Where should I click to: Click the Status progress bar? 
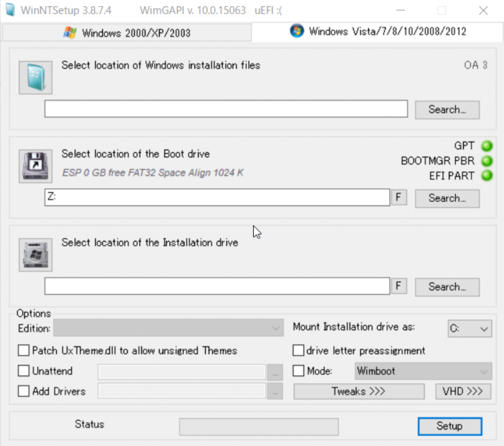[x=259, y=427]
